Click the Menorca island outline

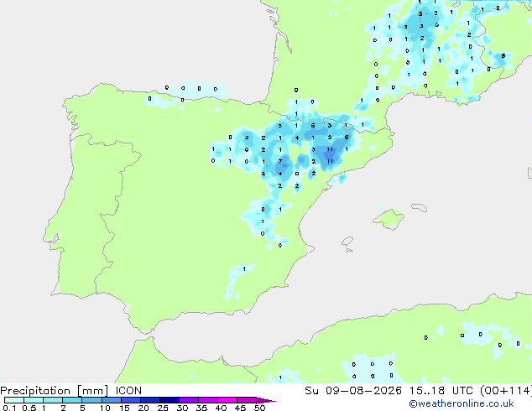click(419, 207)
